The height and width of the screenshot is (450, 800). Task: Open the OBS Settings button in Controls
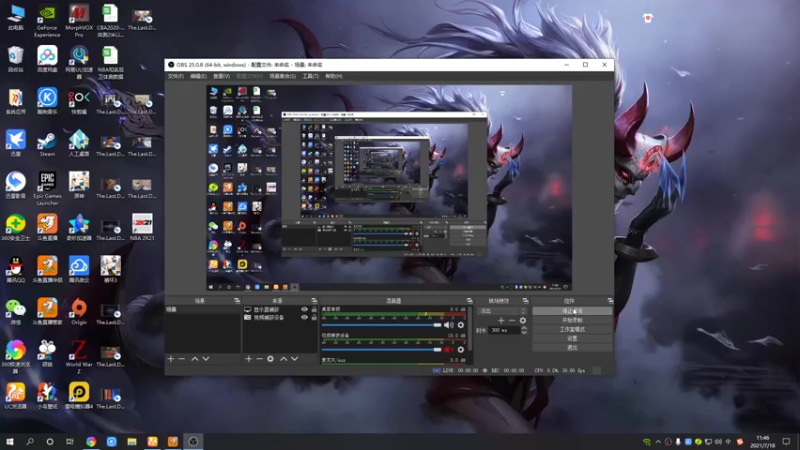pos(572,338)
